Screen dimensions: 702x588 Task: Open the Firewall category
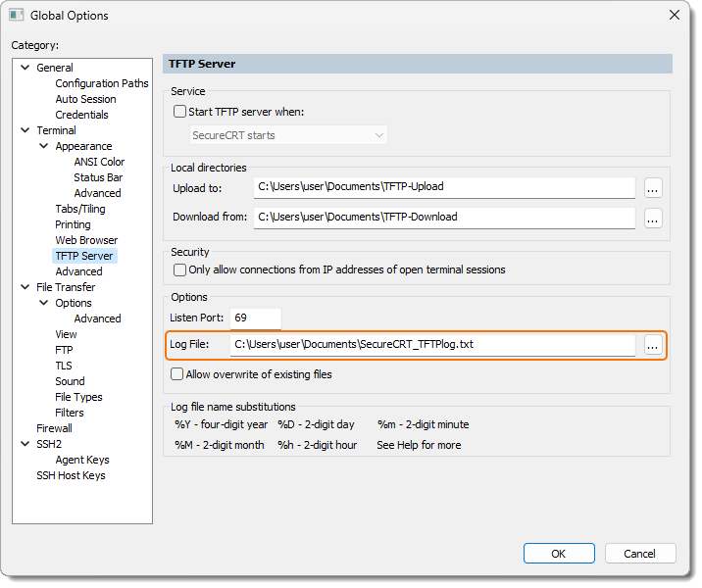click(x=54, y=428)
